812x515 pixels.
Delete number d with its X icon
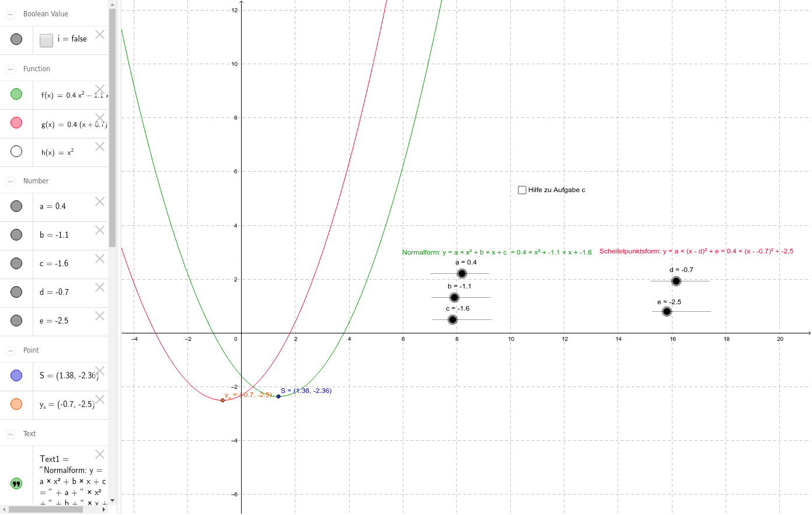pos(100,287)
